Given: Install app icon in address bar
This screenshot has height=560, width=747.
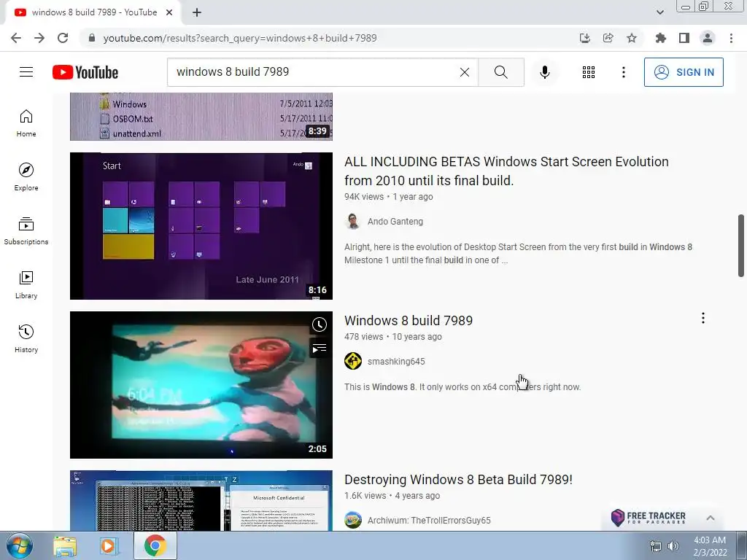Looking at the screenshot, I should (x=585, y=38).
